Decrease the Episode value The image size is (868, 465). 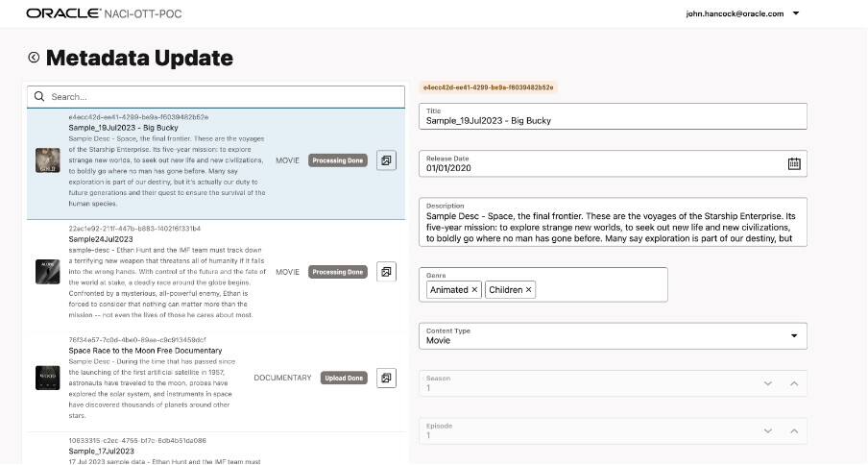click(768, 430)
